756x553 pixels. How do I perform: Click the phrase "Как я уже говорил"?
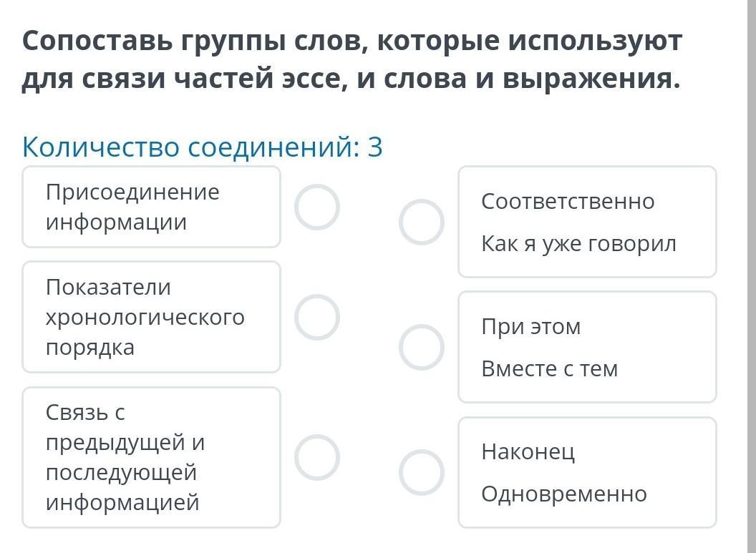[578, 244]
